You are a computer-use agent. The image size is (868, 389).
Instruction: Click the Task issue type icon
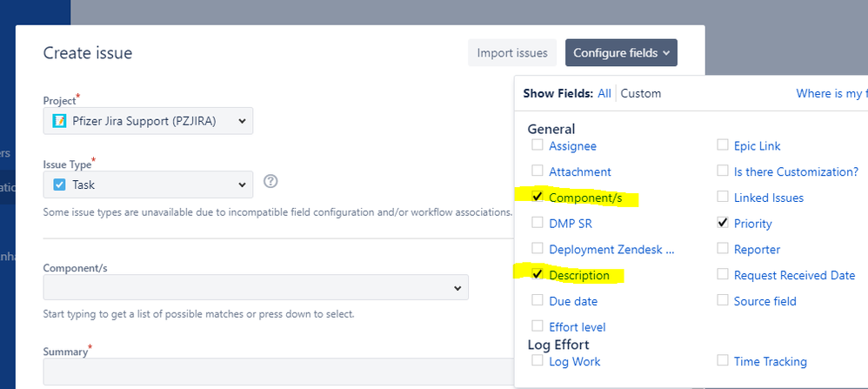pyautogui.click(x=59, y=185)
